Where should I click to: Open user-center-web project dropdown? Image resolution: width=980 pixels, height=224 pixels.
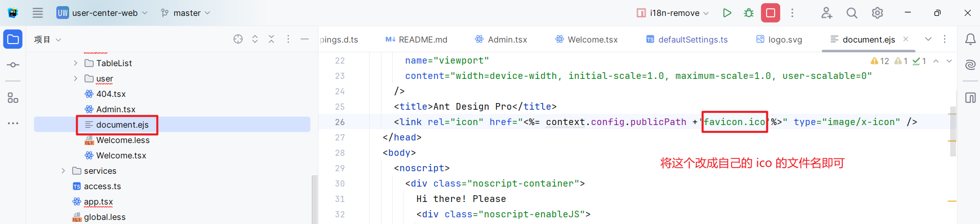click(x=102, y=13)
